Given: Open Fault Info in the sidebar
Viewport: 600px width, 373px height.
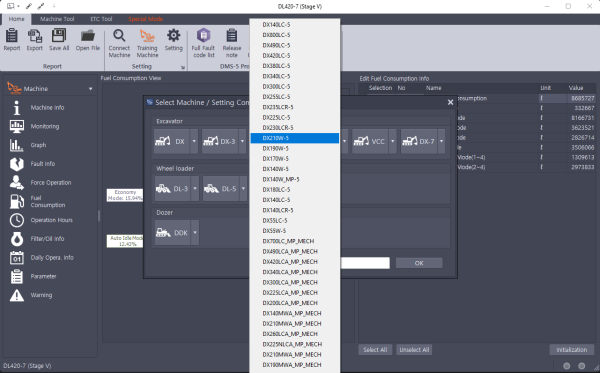Looking at the screenshot, I should 42,164.
